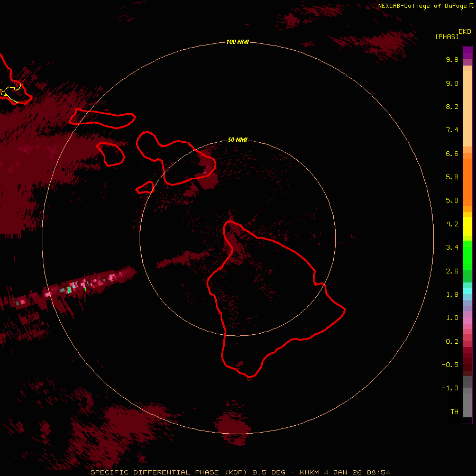Click the 1.0 scale label
This screenshot has height=476, width=476.
(452, 318)
